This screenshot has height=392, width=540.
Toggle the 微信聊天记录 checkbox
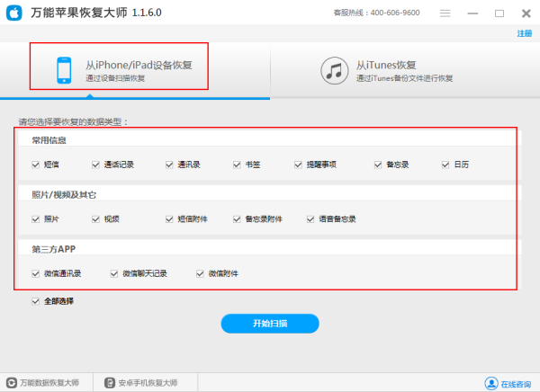click(114, 273)
